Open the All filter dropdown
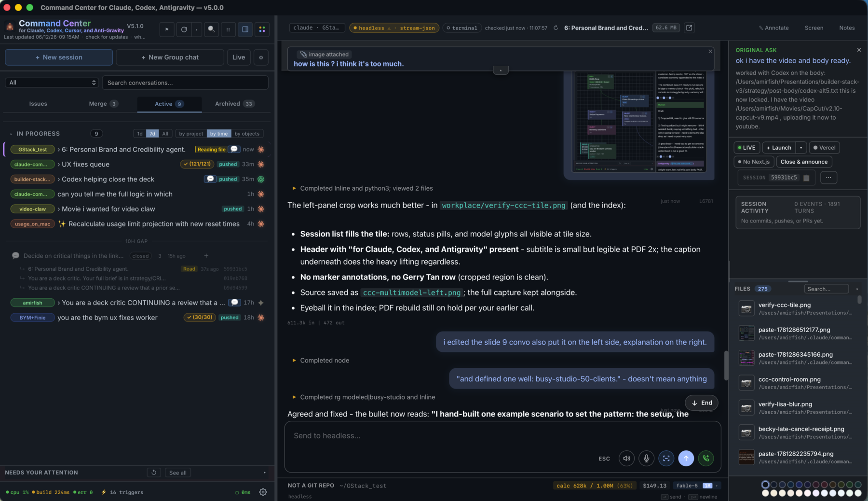868x501 pixels. point(52,83)
